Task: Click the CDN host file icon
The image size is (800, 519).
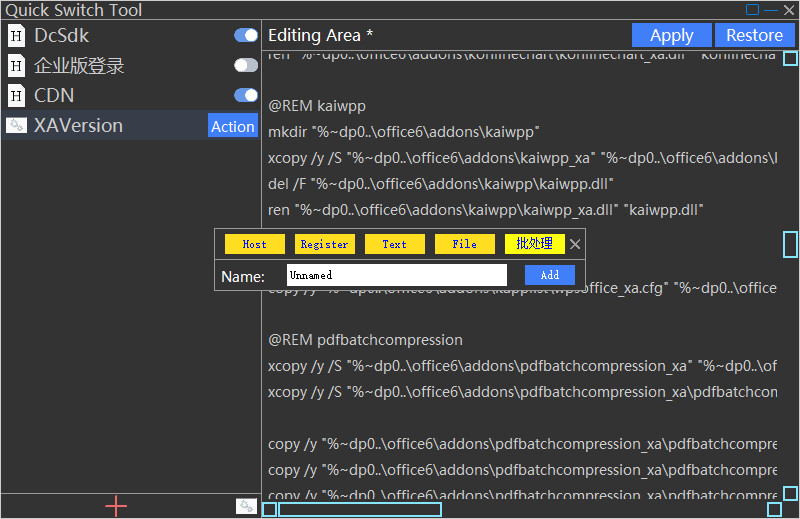Action: [16, 96]
